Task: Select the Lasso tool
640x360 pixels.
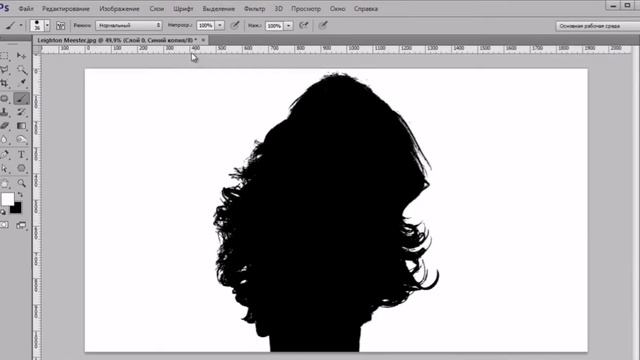Action: point(4,69)
